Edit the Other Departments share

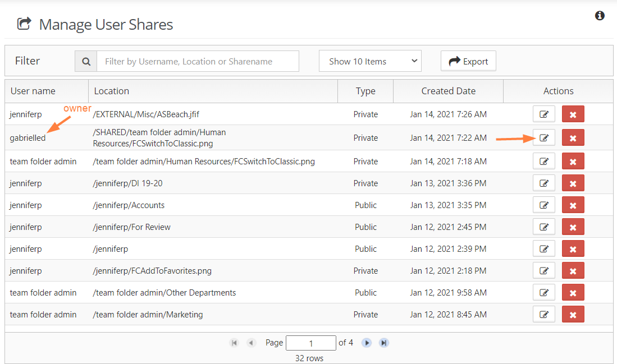[x=543, y=292]
